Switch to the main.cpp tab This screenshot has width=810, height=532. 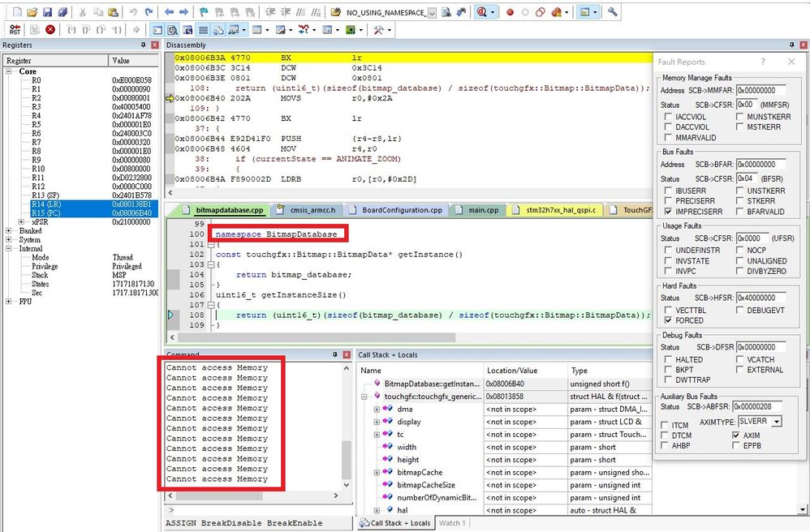(x=482, y=210)
